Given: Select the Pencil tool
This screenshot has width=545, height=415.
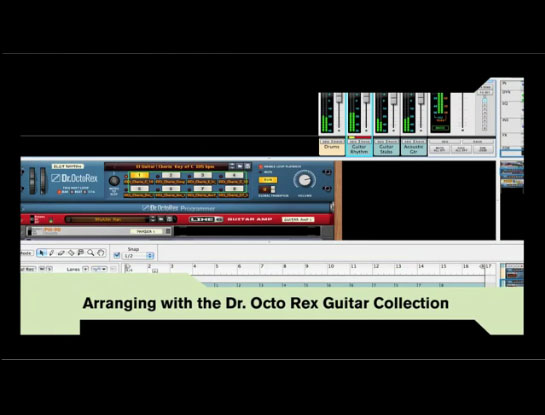Looking at the screenshot, I should 51,253.
